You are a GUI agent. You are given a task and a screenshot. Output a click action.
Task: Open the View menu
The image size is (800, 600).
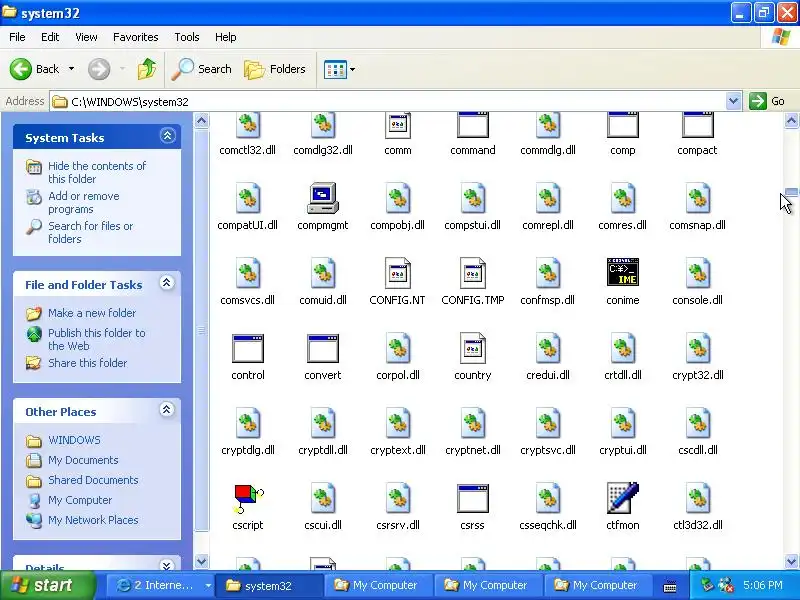pyautogui.click(x=86, y=37)
